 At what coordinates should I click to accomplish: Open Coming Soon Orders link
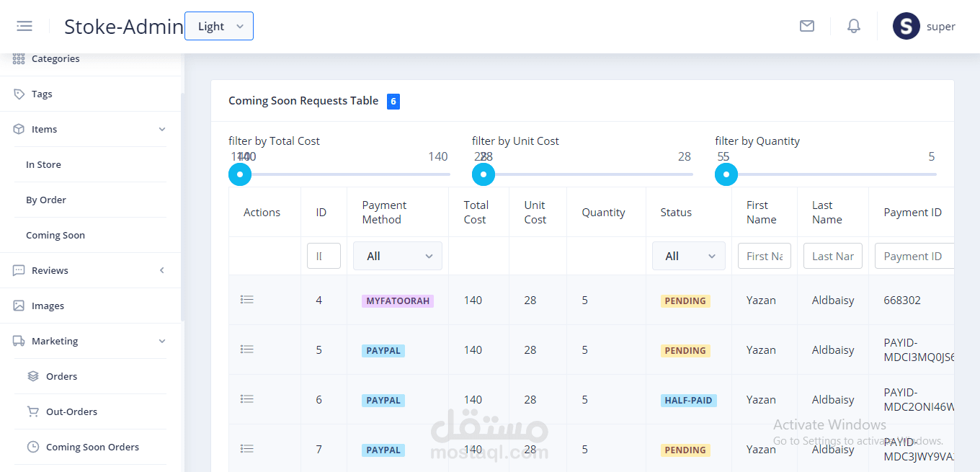point(92,447)
